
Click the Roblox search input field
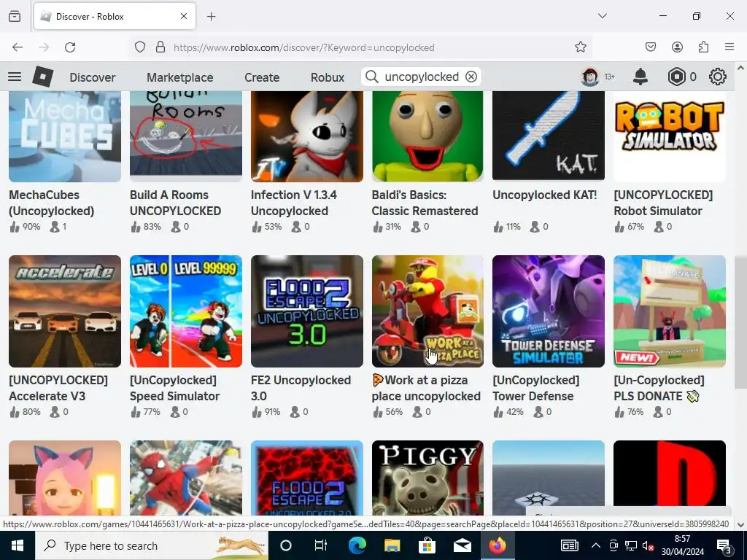tap(421, 77)
